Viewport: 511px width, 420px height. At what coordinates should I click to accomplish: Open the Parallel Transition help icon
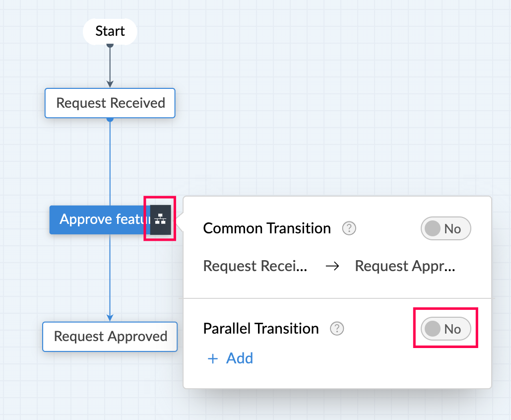337,329
